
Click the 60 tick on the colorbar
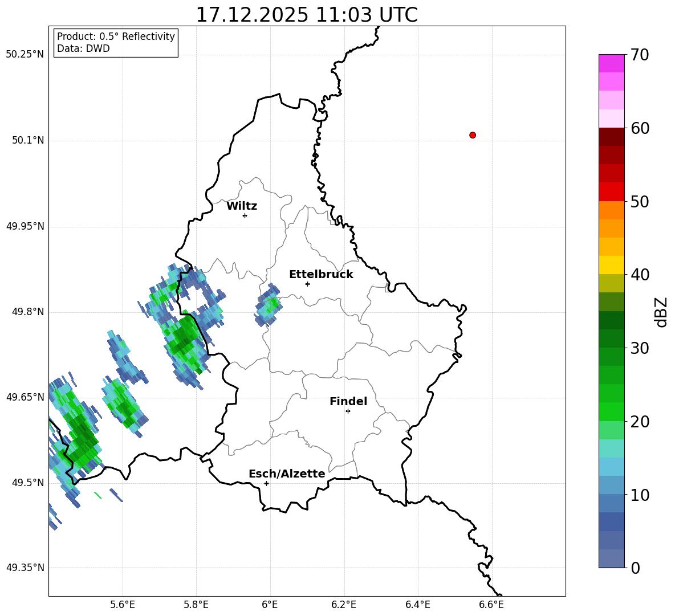point(640,128)
